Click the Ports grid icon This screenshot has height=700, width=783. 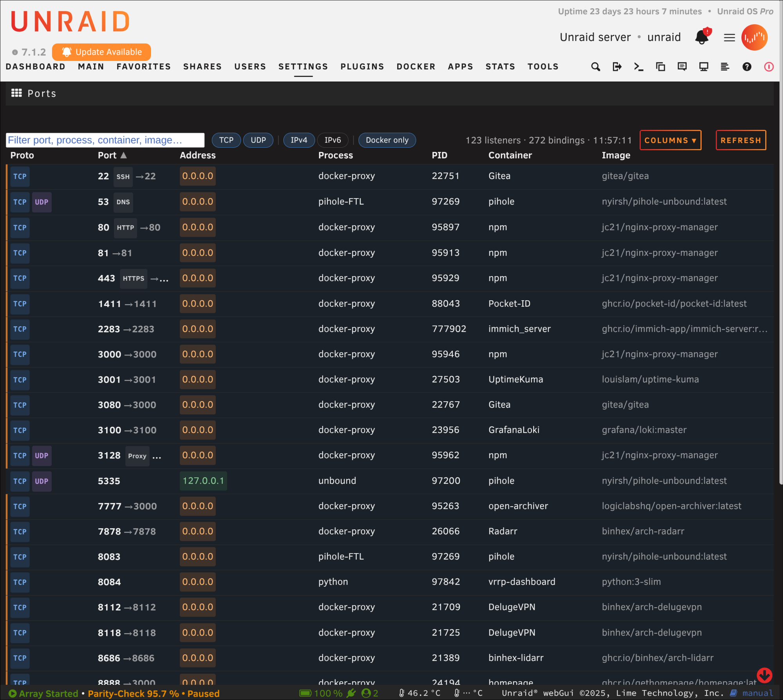pos(16,93)
